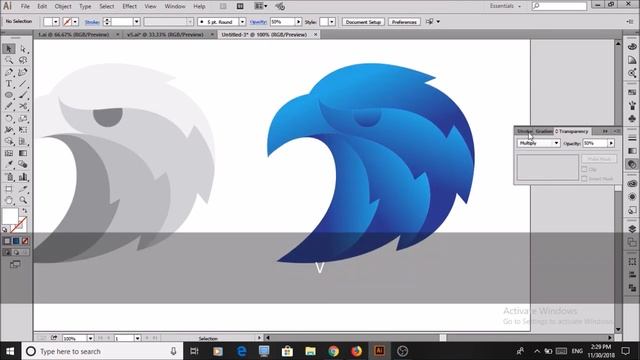Select the Direct Selection tool
Image resolution: width=640 pixels, height=360 pixels.
tap(23, 49)
